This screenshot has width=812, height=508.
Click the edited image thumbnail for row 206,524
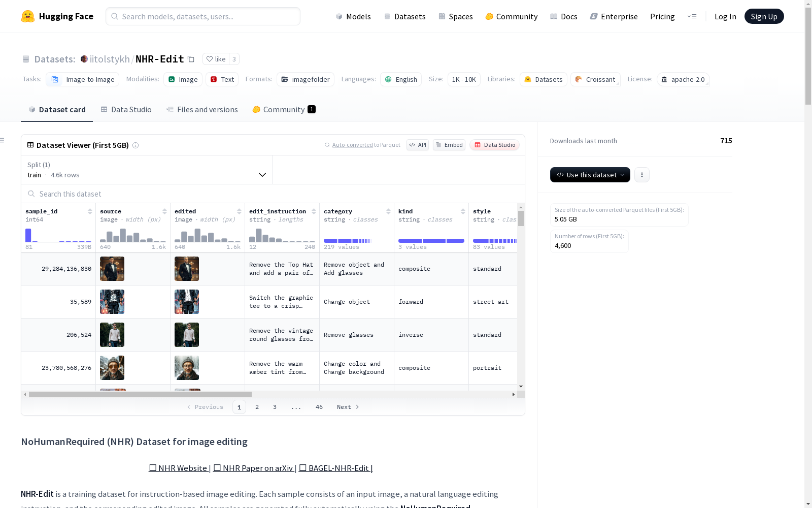click(x=187, y=335)
